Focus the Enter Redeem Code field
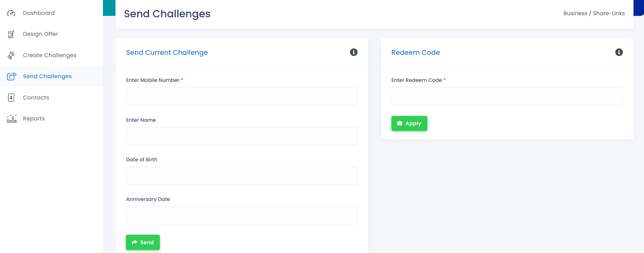Viewport: 644px width, 253px height. coord(507,96)
